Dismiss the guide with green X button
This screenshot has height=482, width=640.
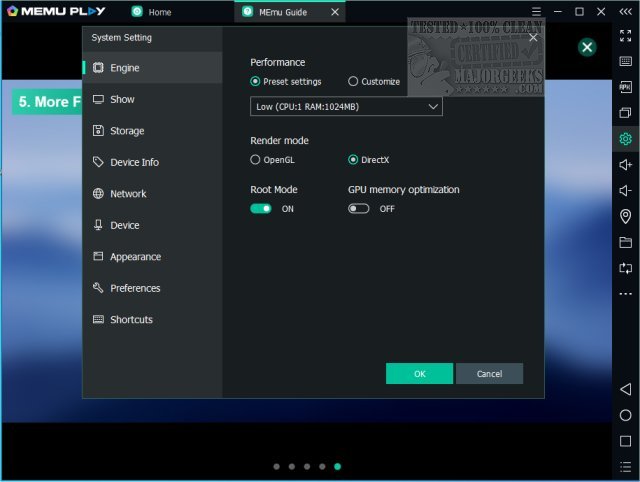click(587, 47)
